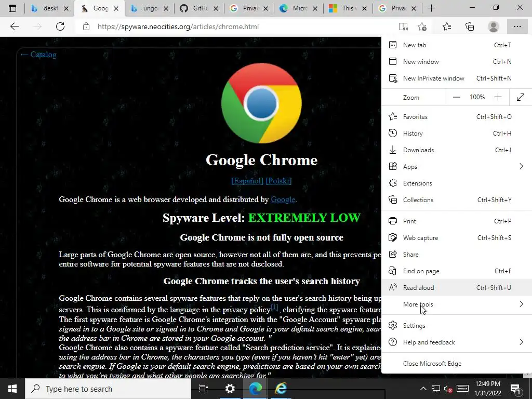This screenshot has width=532, height=399.
Task: Open History from the menu
Action: pos(457,134)
